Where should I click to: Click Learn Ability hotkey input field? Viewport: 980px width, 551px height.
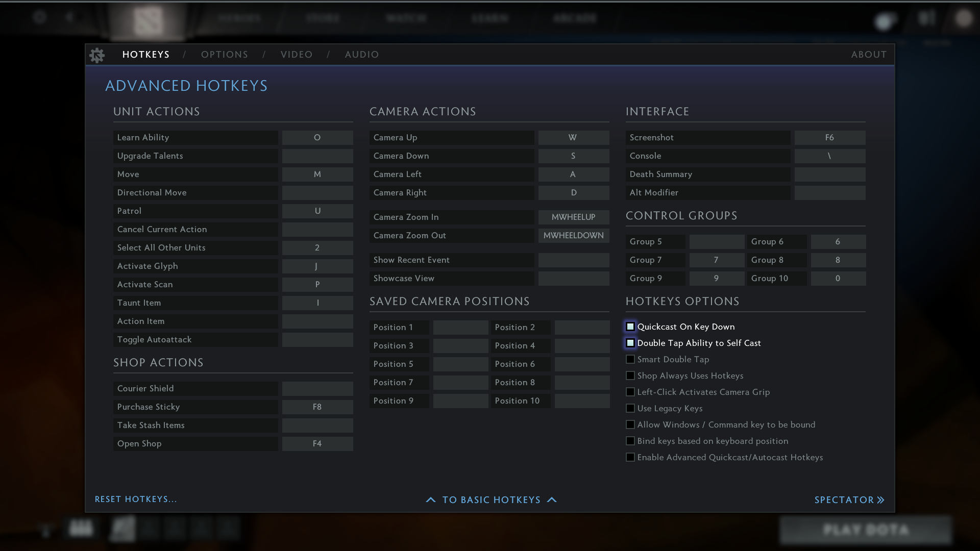(317, 137)
